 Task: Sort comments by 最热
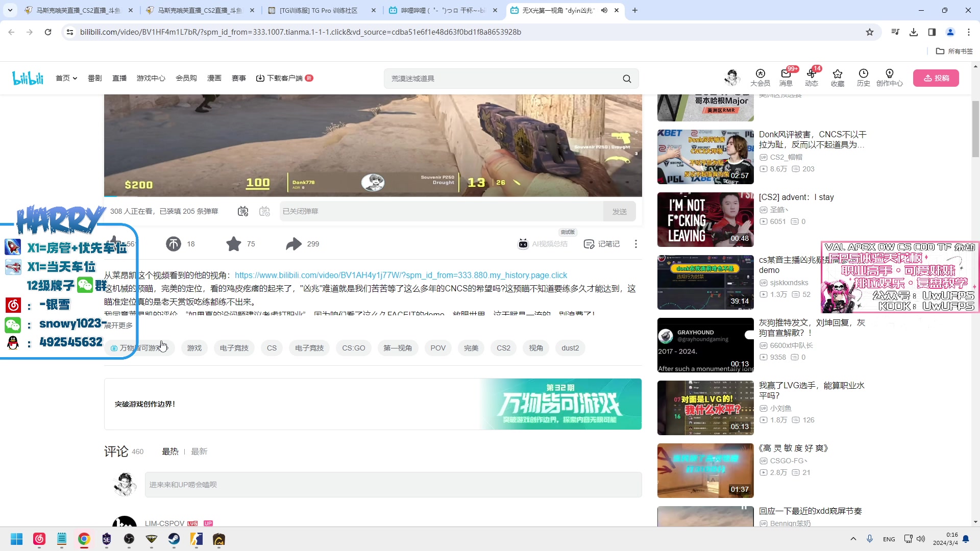[x=170, y=452]
